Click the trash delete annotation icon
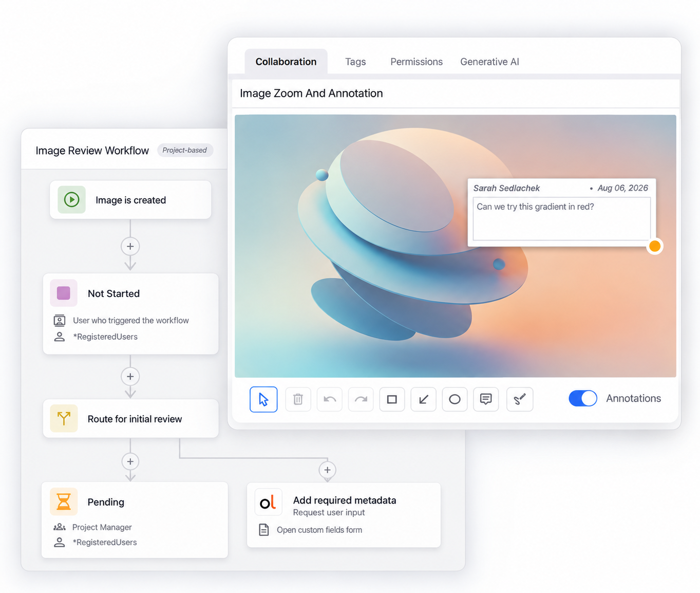The height and width of the screenshot is (593, 700). (x=298, y=399)
